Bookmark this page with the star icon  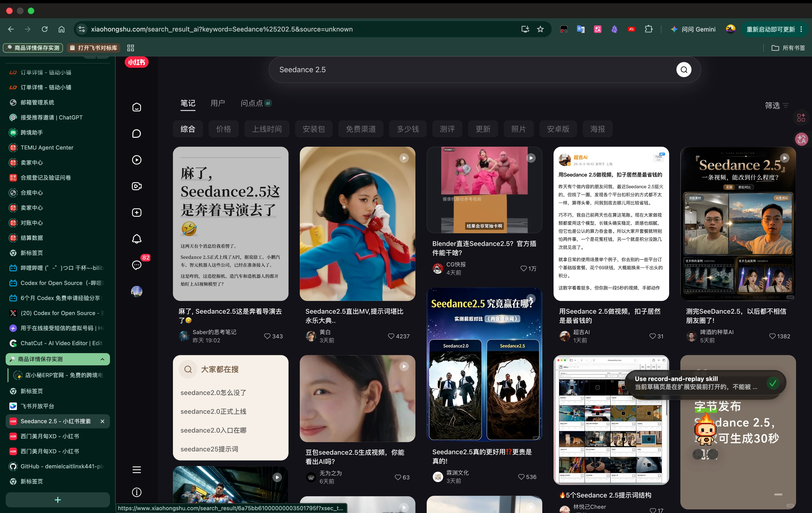[x=540, y=29]
